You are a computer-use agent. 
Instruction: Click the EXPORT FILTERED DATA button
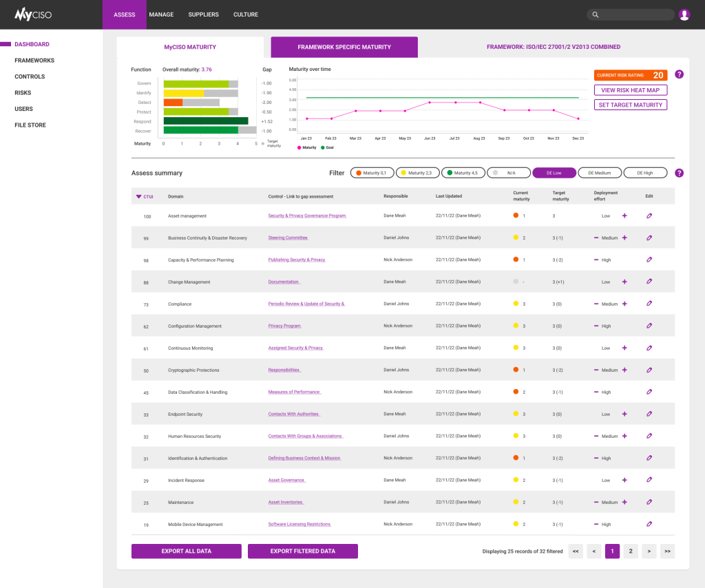(302, 551)
